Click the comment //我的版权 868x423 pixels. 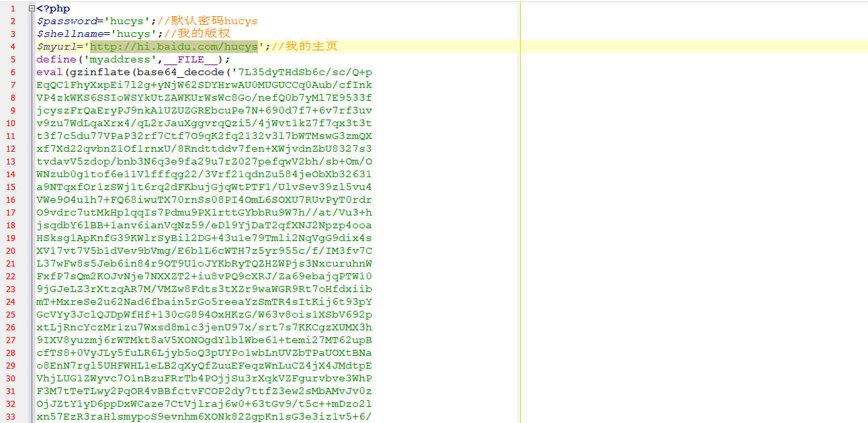pyautogui.click(x=197, y=34)
